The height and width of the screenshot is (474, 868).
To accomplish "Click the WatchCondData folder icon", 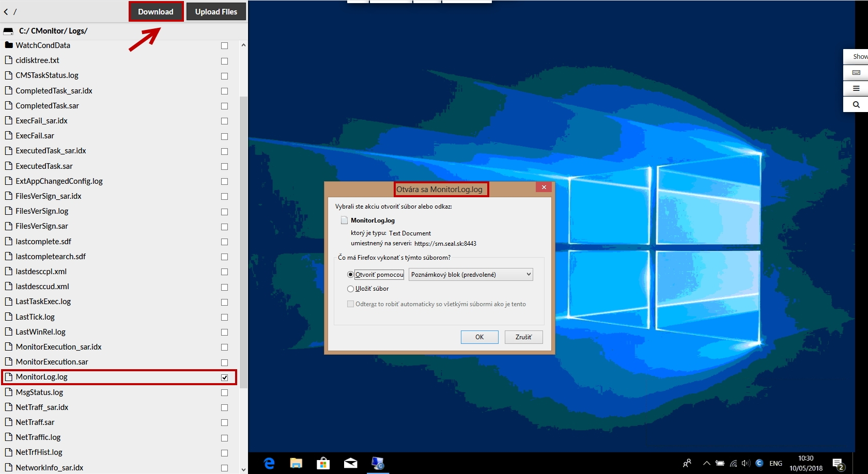I will click(9, 45).
